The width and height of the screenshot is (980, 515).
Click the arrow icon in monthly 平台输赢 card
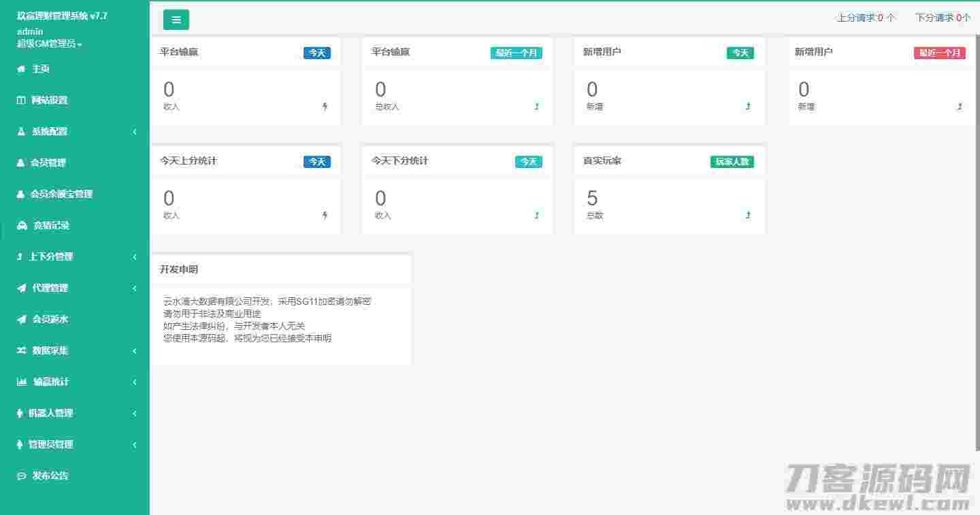(536, 106)
